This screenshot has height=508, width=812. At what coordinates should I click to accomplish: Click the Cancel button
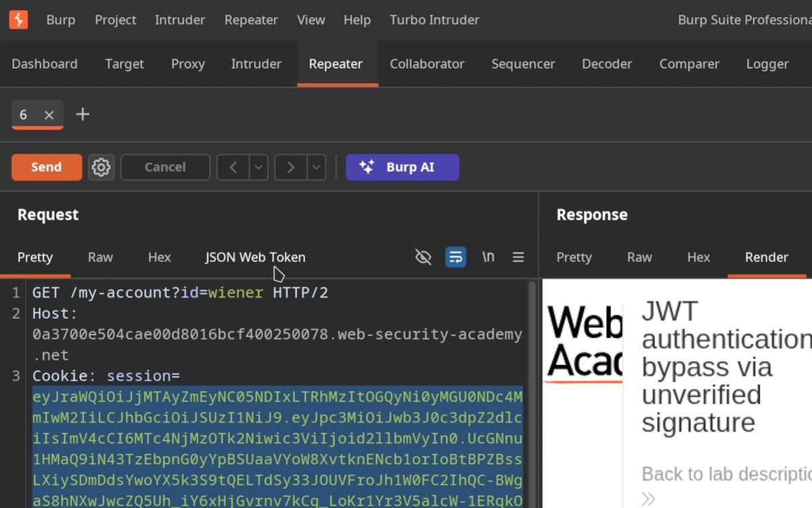165,167
